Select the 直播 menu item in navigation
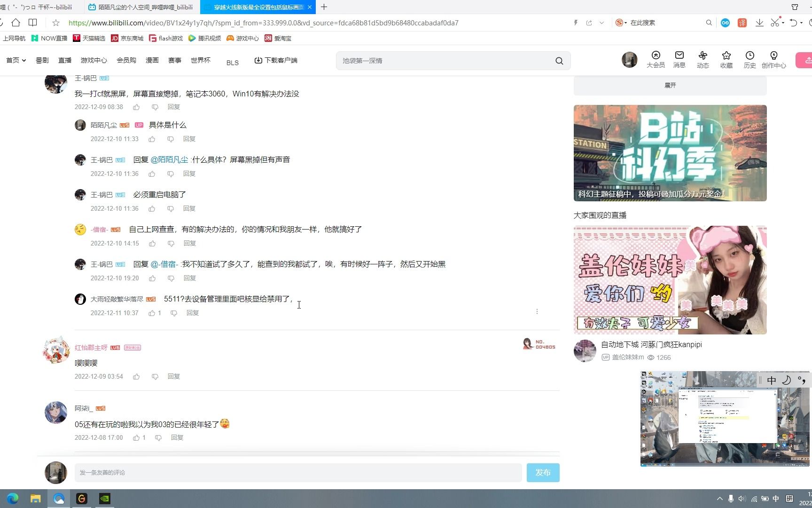Image resolution: width=812 pixels, height=508 pixels. click(64, 60)
